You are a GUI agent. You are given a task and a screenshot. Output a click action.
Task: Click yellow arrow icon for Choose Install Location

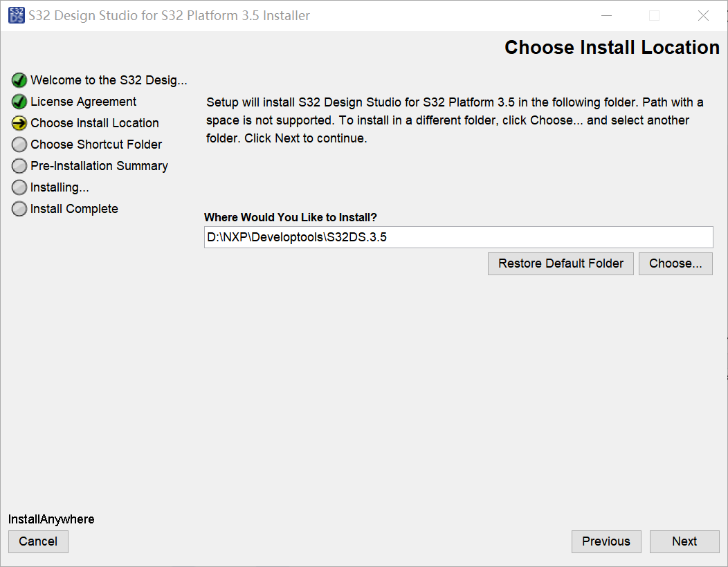point(19,123)
